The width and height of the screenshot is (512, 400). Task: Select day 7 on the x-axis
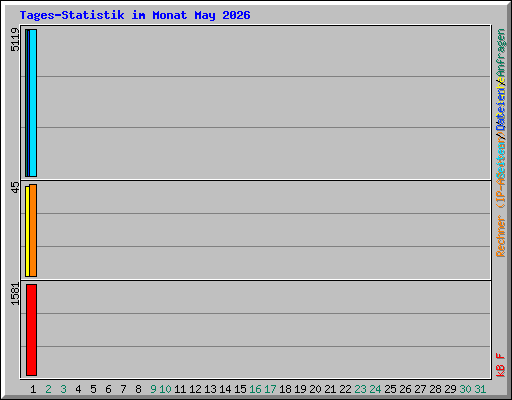tap(123, 389)
